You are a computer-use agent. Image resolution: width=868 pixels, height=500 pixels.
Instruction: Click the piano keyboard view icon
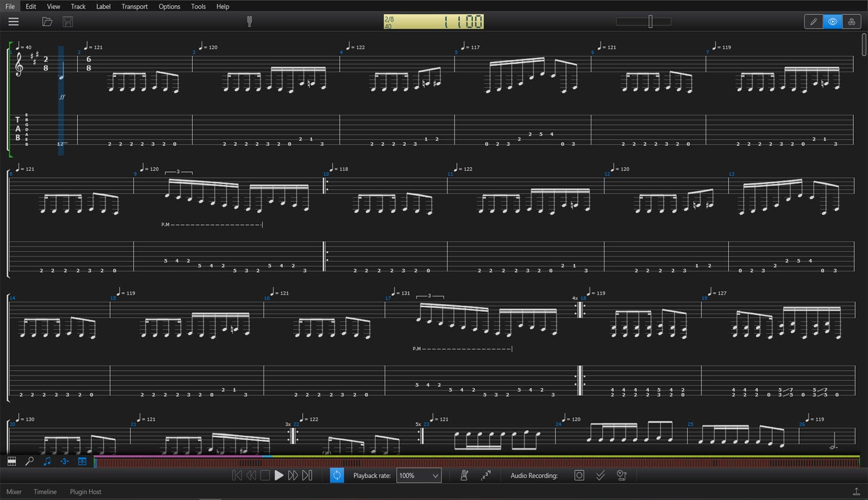(x=11, y=461)
